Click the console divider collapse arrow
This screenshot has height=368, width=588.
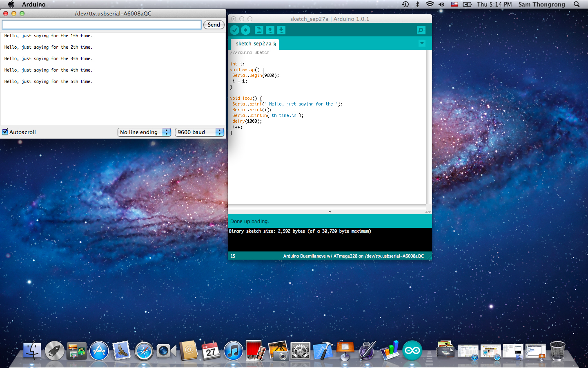[330, 212]
